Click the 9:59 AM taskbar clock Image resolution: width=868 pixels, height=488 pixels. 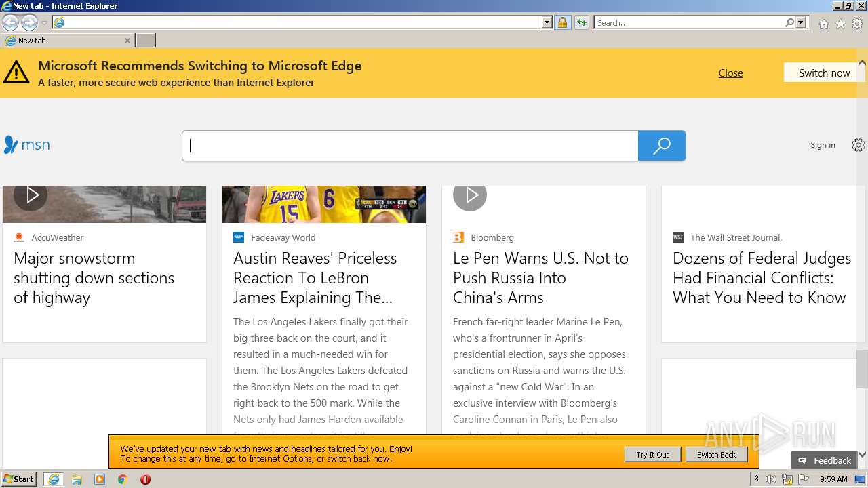(833, 479)
